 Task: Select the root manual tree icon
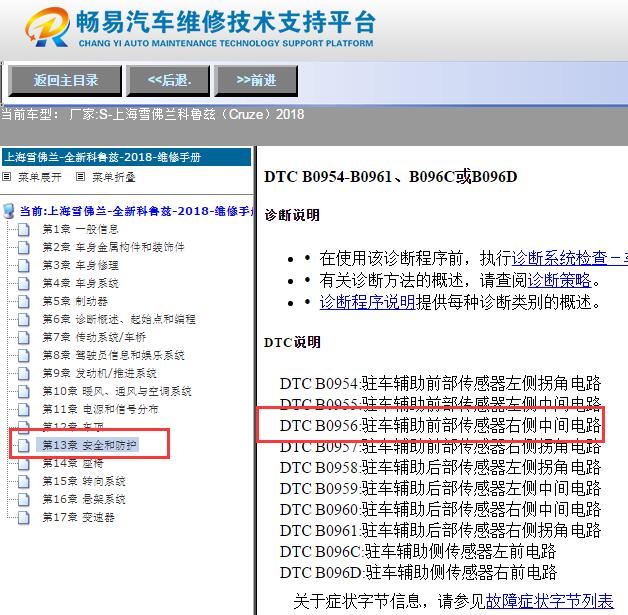(x=8, y=211)
